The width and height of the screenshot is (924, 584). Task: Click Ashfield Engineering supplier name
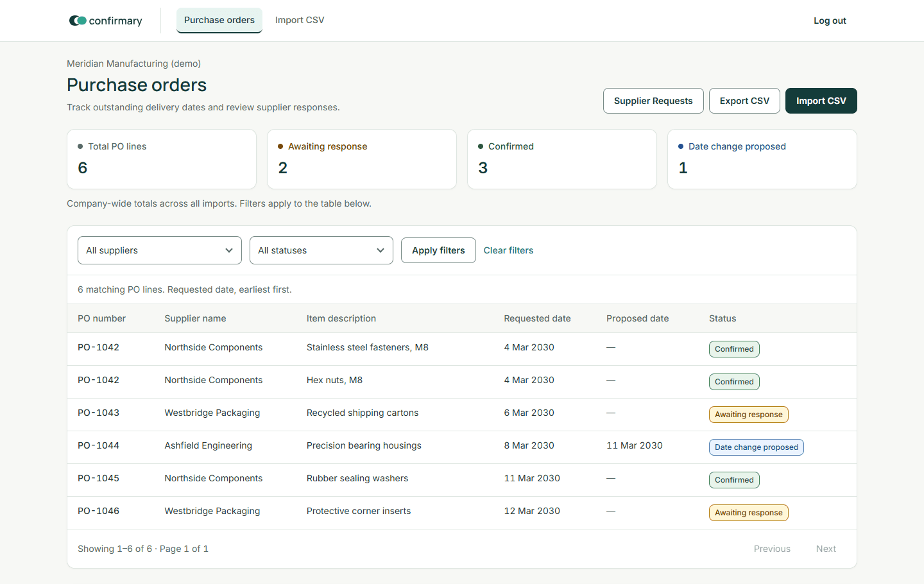pos(208,445)
